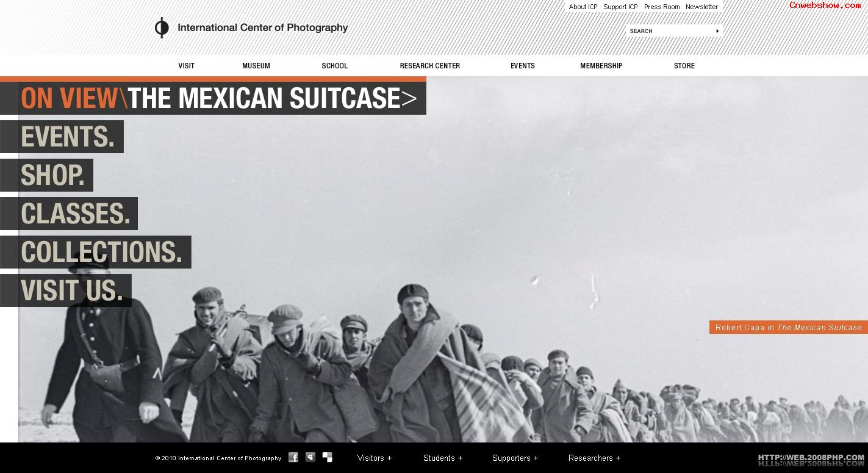
Task: Click the large COLLECTIONS. heading
Action: click(96, 252)
